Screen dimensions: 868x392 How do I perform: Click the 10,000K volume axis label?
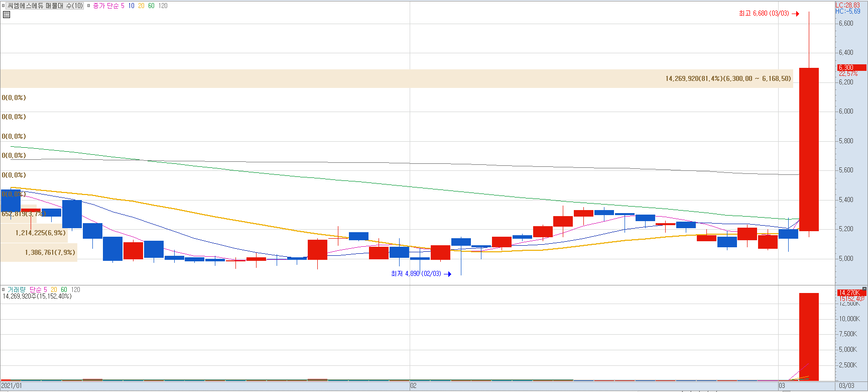tap(849, 319)
